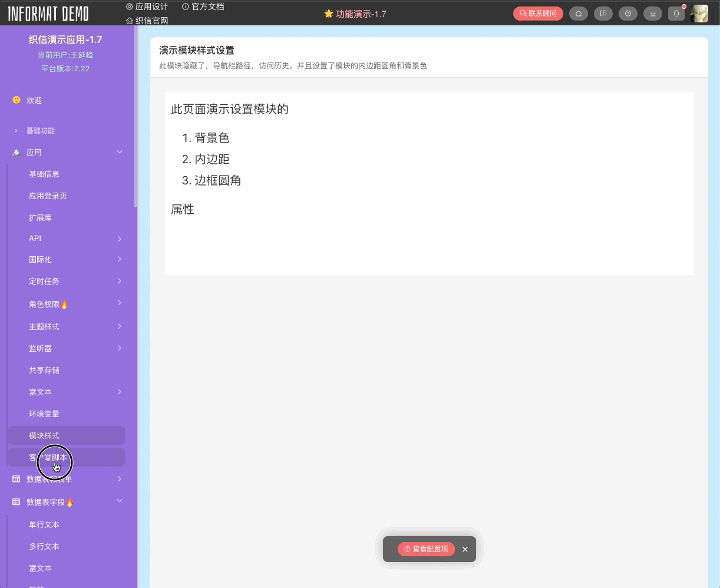Click the table icon beside 数据表字段

point(16,502)
